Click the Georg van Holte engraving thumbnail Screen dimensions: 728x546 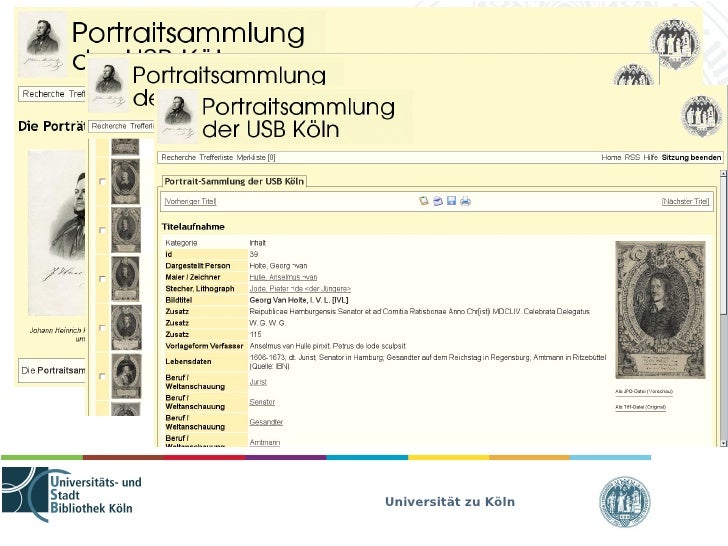(x=660, y=310)
